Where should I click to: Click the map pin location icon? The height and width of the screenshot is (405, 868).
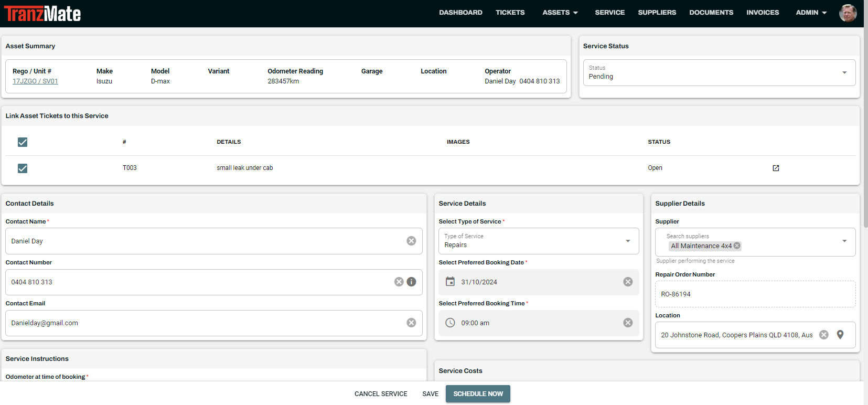tap(840, 335)
